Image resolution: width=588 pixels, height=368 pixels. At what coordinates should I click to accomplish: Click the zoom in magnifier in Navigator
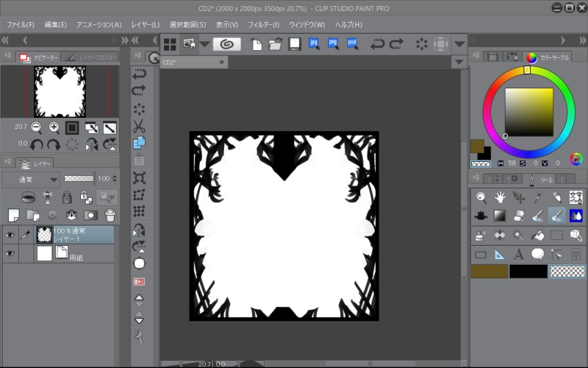54,127
